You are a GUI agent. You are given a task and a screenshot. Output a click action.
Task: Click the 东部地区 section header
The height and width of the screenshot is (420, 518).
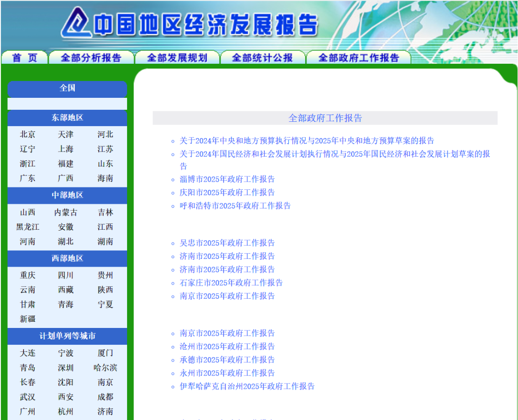tap(67, 118)
